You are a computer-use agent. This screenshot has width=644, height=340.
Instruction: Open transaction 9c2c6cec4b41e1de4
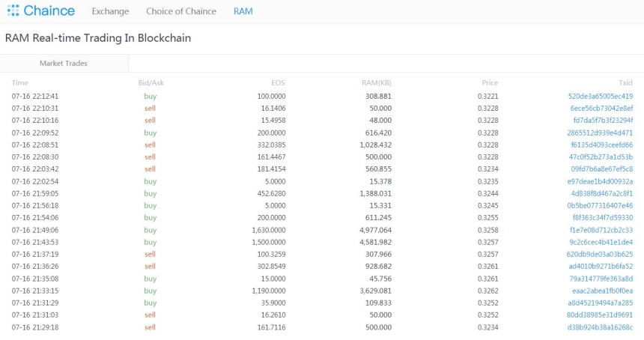(601, 242)
